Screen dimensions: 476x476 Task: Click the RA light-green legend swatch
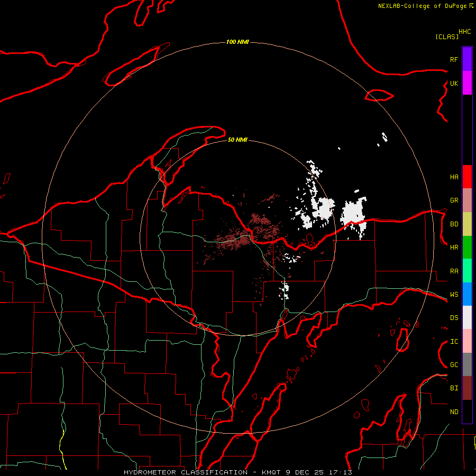click(x=467, y=271)
